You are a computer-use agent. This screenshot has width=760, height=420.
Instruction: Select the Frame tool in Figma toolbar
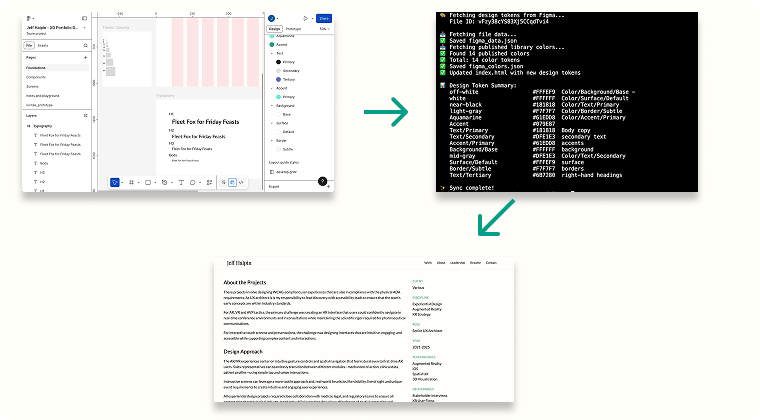[131, 183]
